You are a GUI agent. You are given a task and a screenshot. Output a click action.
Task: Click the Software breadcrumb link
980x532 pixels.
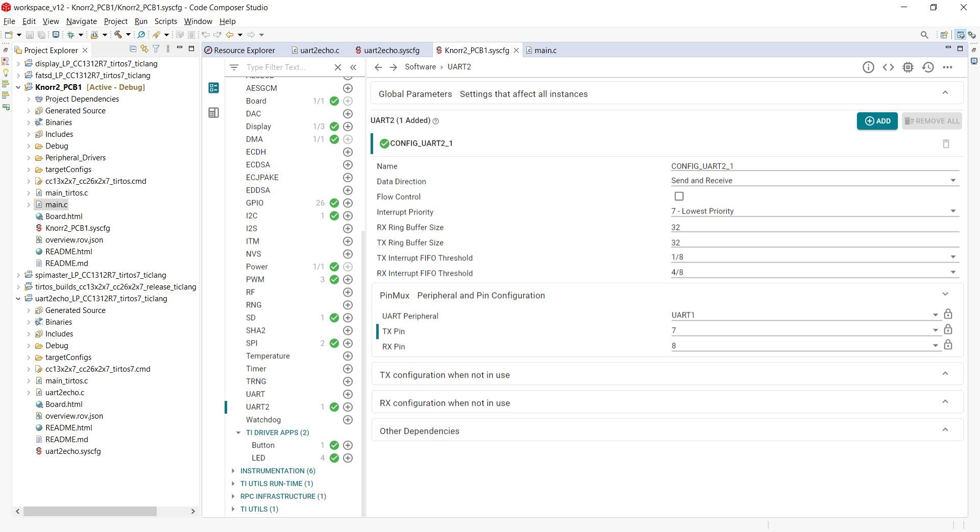(x=420, y=67)
